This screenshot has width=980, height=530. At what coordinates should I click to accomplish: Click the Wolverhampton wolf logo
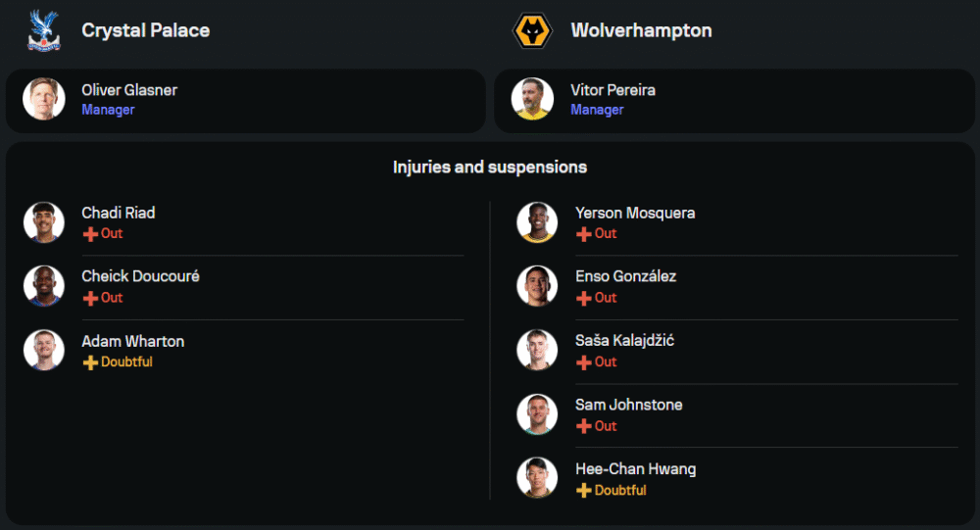click(533, 30)
